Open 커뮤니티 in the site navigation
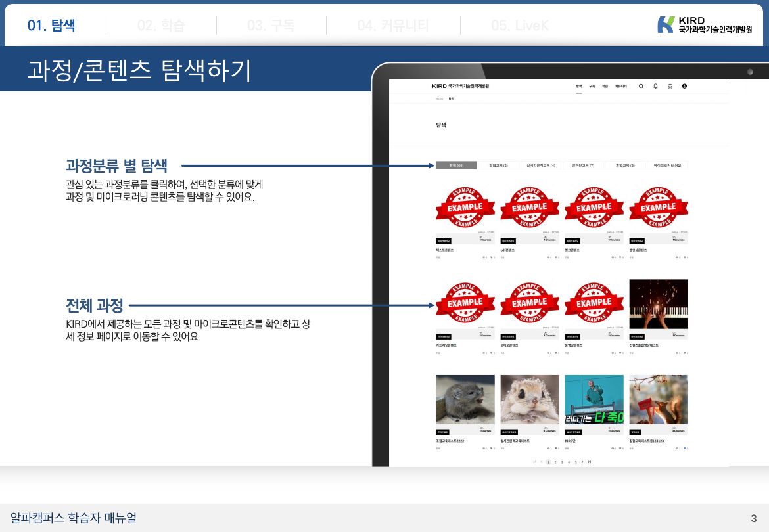 (620, 86)
